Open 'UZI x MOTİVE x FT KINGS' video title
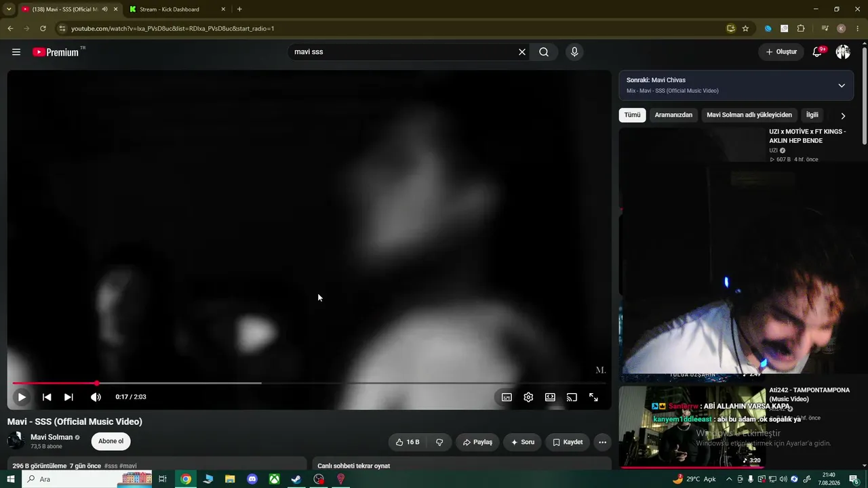Image resolution: width=868 pixels, height=488 pixels. [x=808, y=136]
